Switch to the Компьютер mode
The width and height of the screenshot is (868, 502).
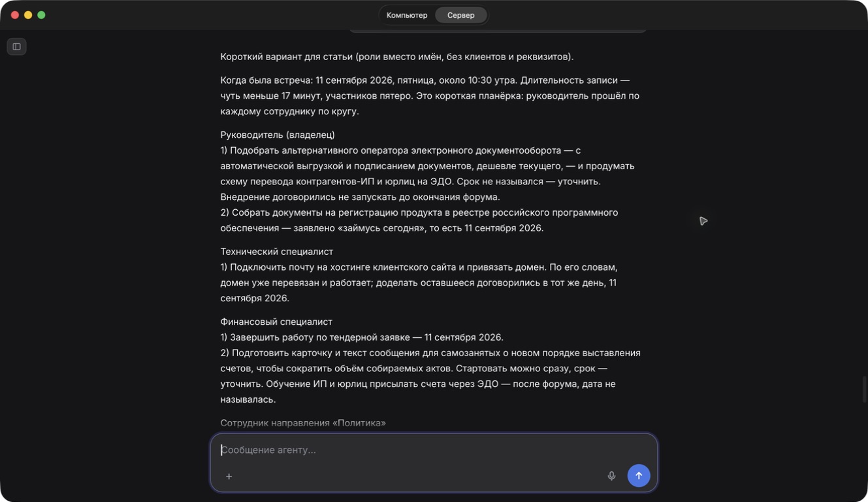[x=407, y=15]
